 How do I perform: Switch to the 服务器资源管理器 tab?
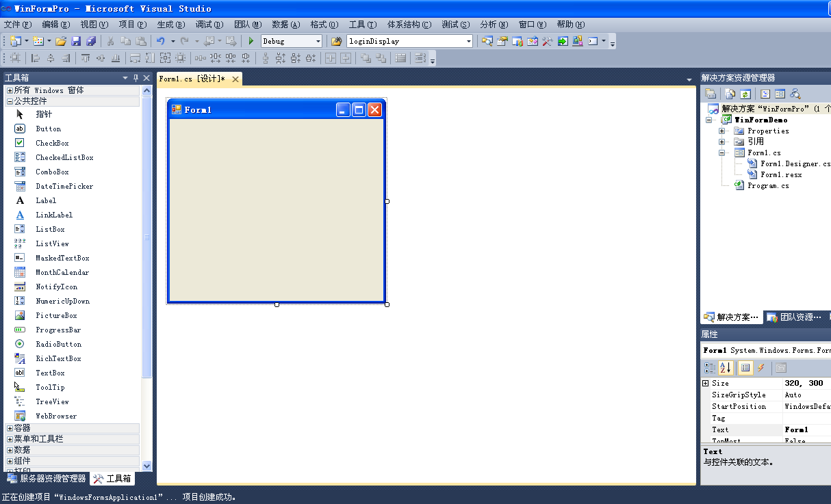point(47,479)
